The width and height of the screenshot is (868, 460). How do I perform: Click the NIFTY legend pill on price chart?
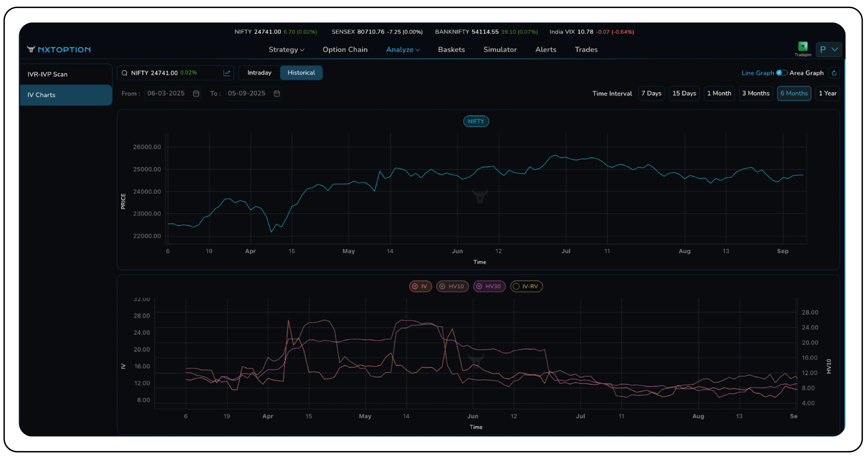coord(476,121)
